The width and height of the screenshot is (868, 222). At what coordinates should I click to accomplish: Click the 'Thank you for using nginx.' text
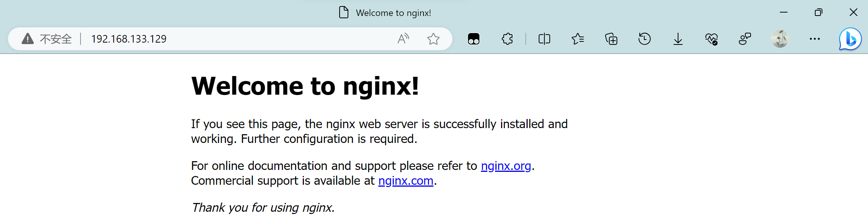coord(263,208)
